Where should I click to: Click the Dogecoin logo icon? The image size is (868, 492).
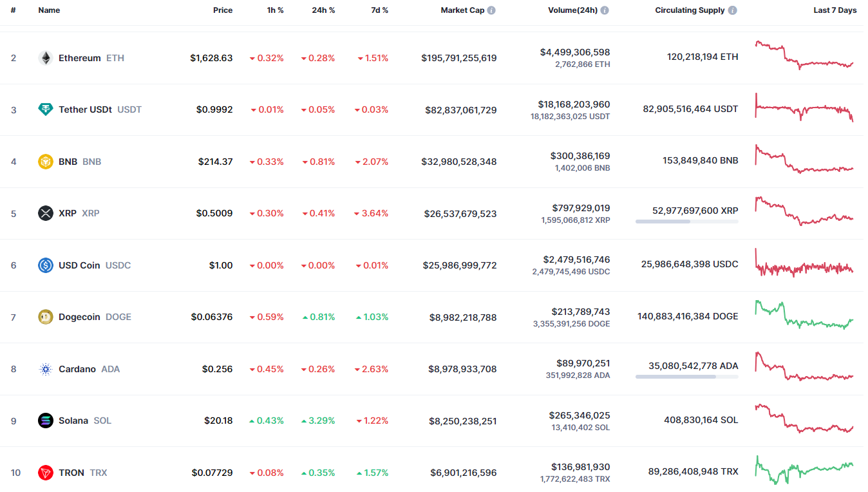[45, 317]
